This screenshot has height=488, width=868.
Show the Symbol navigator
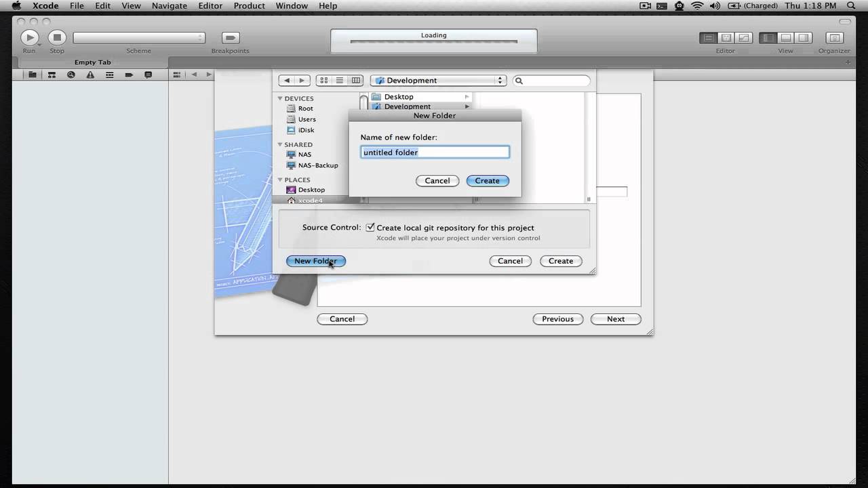52,75
